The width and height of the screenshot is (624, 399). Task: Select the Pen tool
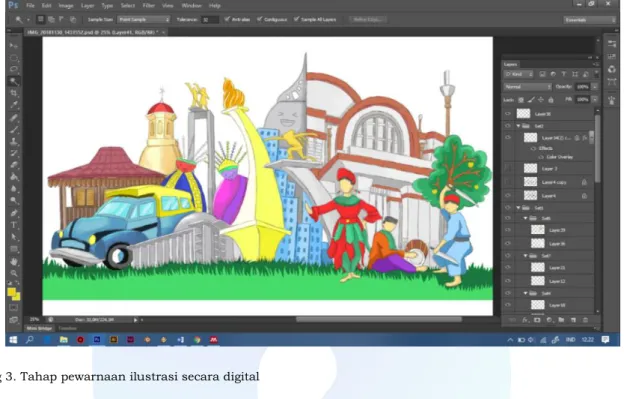(14, 213)
